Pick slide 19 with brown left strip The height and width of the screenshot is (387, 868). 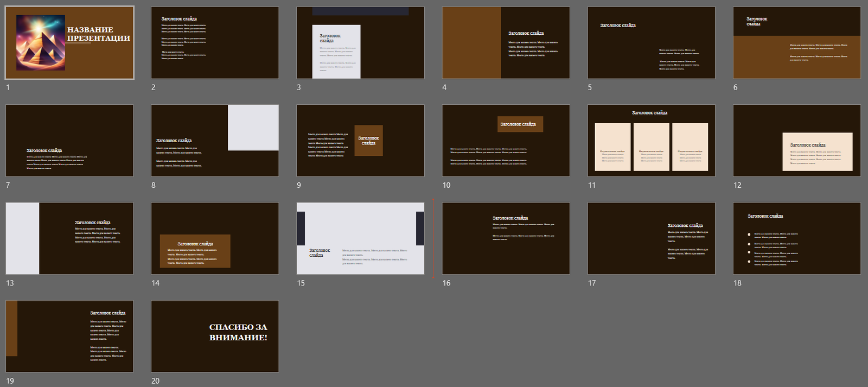pyautogui.click(x=69, y=336)
